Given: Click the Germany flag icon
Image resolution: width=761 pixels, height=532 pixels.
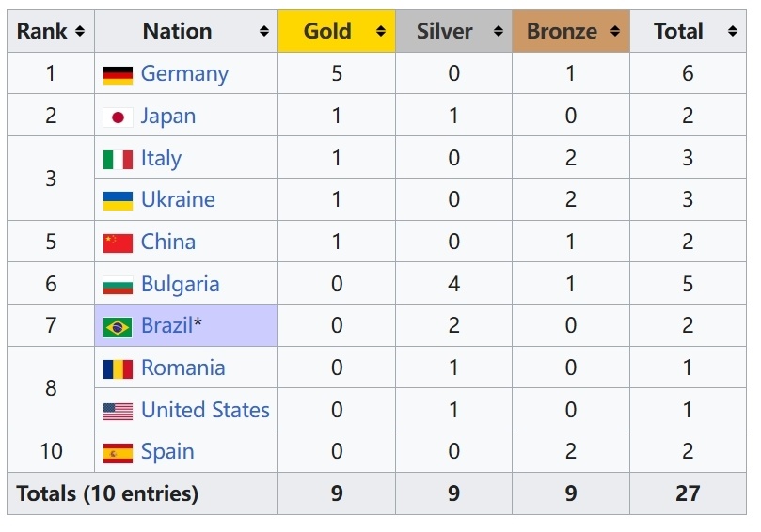Looking at the screenshot, I should [x=118, y=74].
